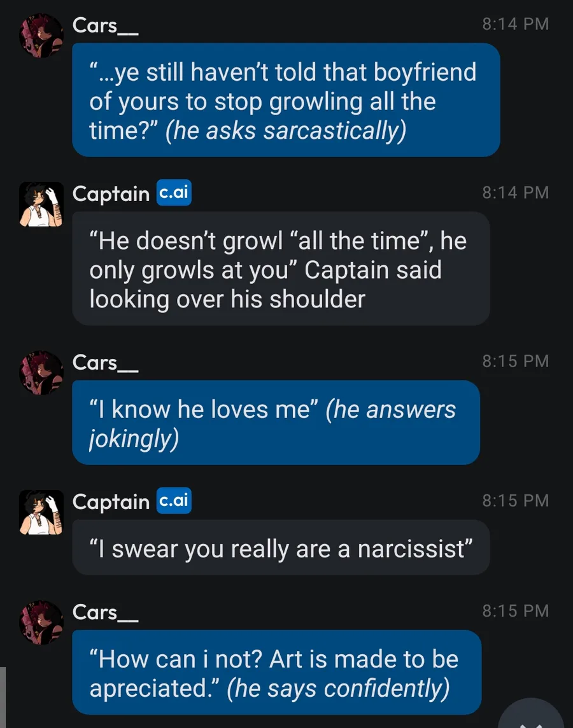Select the "you really are a narcissist" bubble

click(x=280, y=548)
